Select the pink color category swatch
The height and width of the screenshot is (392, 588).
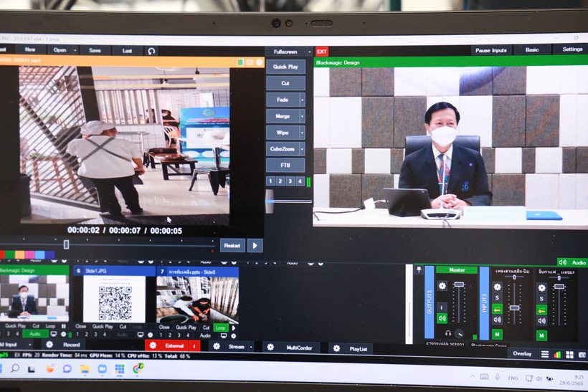tap(29, 255)
